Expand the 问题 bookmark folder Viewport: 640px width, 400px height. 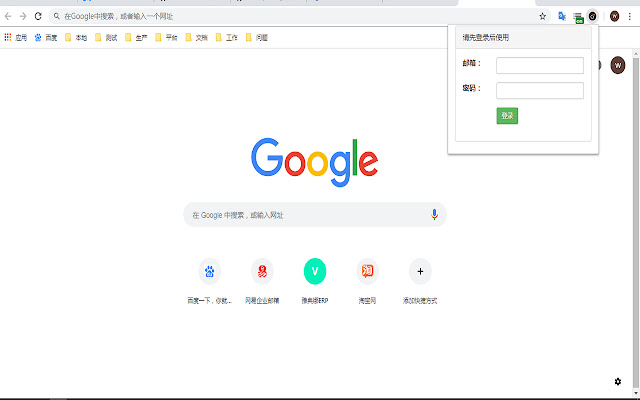[257, 38]
